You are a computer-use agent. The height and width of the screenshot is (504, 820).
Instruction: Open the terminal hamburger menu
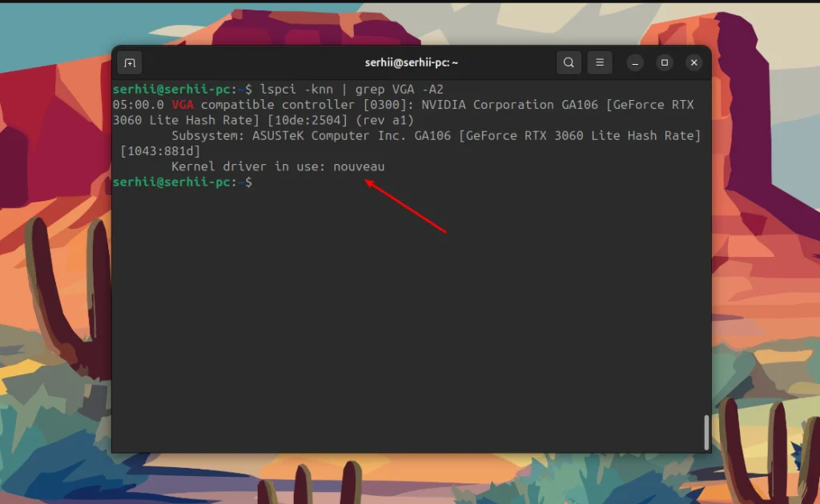[x=600, y=62]
